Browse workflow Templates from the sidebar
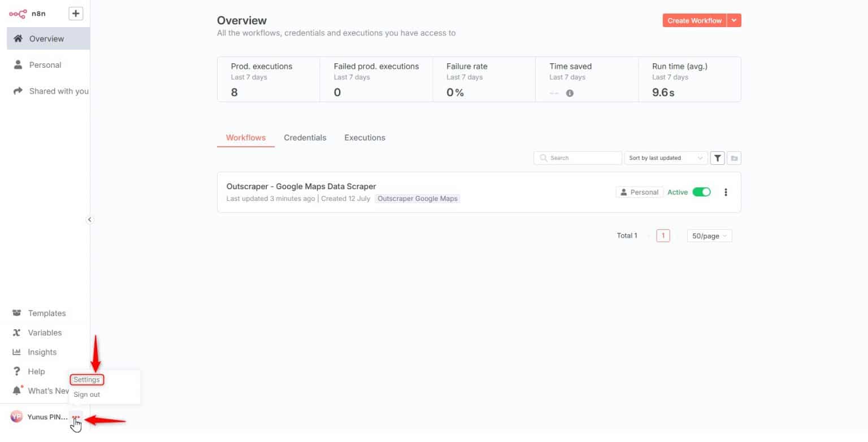The image size is (868, 442). (x=46, y=313)
